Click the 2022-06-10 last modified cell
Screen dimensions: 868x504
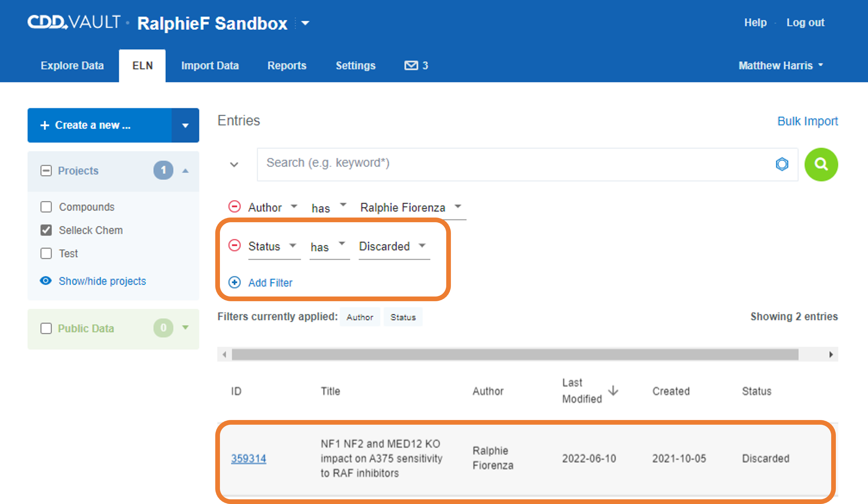[589, 458]
